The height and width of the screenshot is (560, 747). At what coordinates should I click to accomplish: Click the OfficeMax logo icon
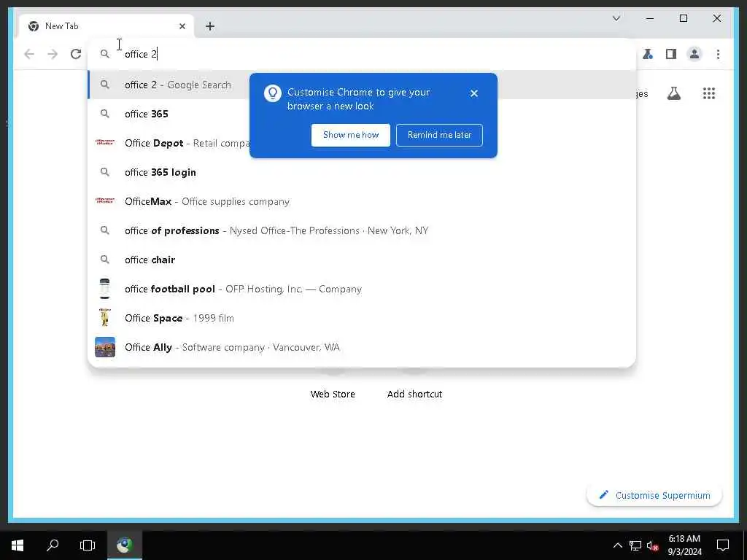(x=105, y=201)
